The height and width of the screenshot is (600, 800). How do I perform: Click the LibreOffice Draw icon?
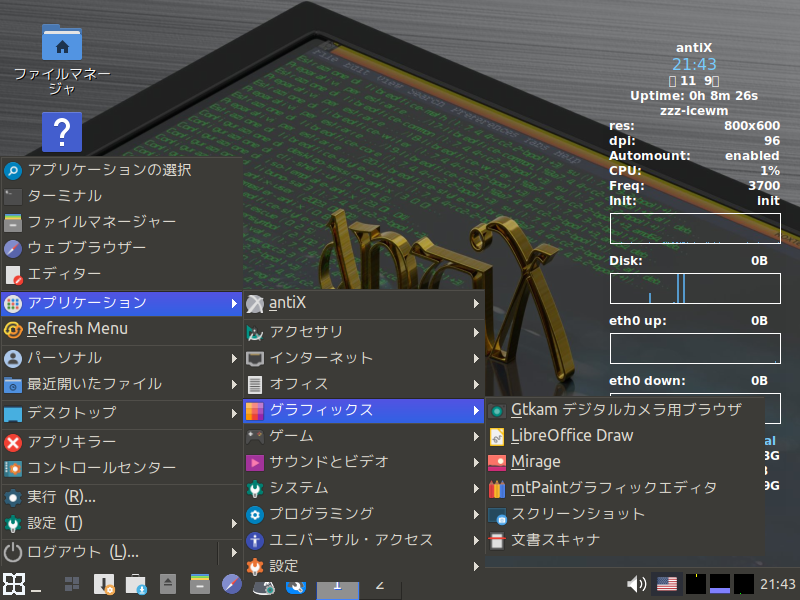pyautogui.click(x=496, y=437)
